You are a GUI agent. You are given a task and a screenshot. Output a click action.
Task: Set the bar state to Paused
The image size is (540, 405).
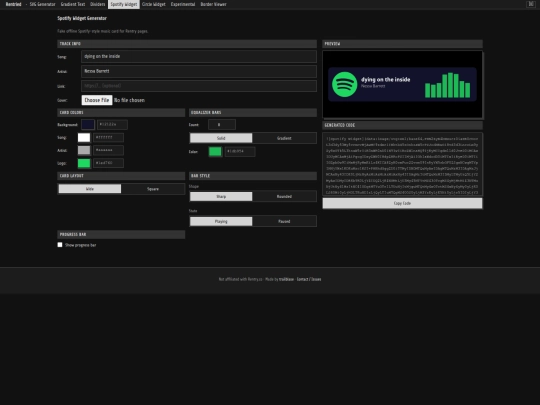pyautogui.click(x=284, y=221)
